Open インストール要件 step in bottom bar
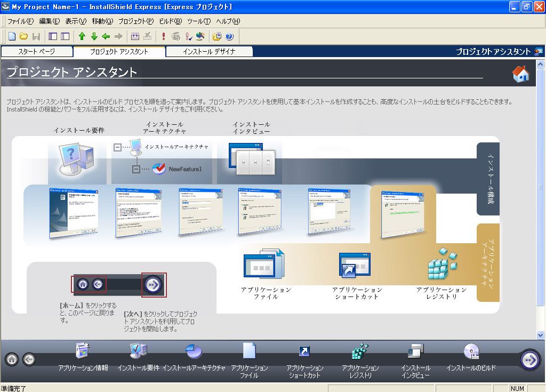This screenshot has width=546, height=392. click(x=138, y=357)
